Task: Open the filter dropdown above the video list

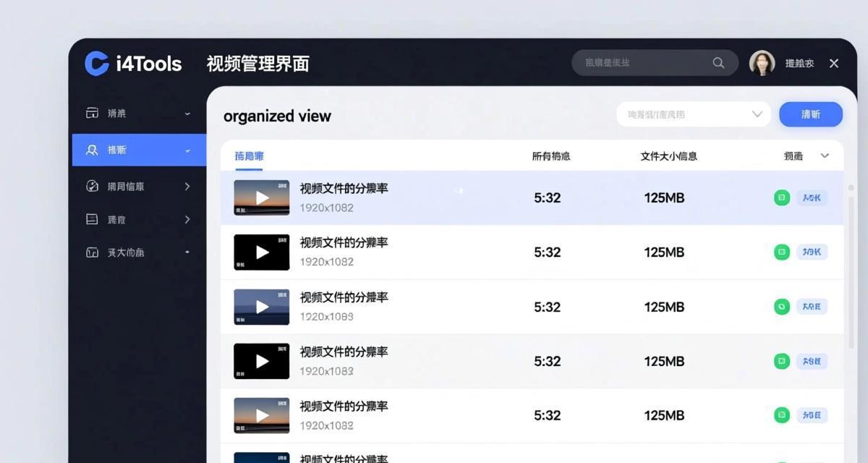Action: pyautogui.click(x=692, y=114)
